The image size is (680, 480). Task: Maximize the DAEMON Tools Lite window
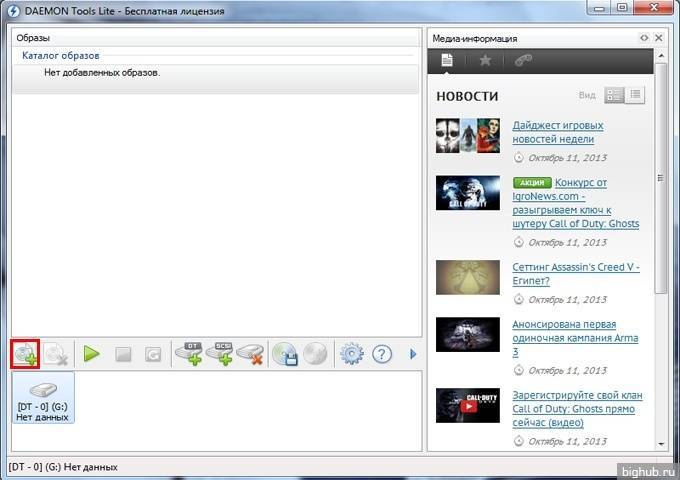(x=622, y=7)
